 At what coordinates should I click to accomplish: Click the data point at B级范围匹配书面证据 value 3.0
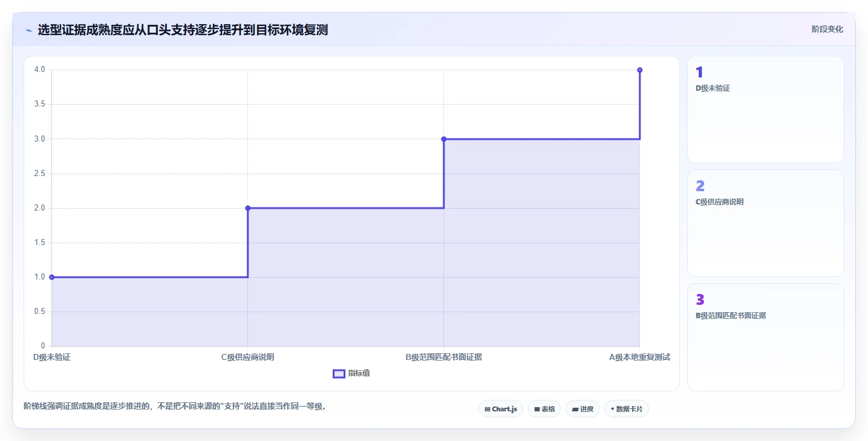point(443,139)
